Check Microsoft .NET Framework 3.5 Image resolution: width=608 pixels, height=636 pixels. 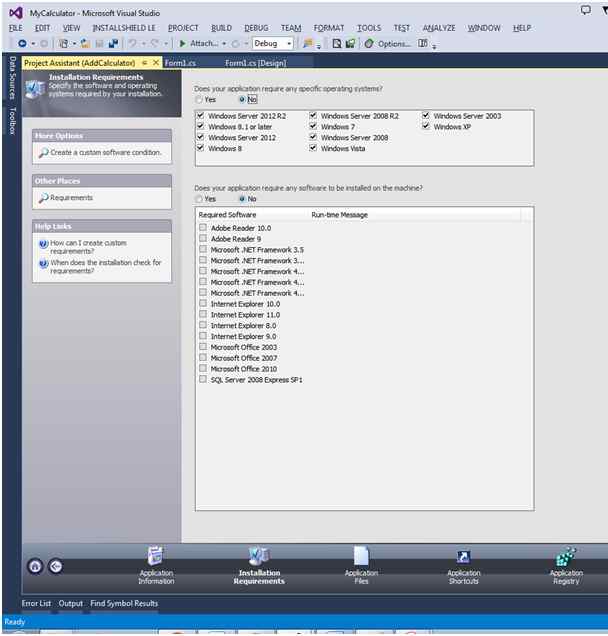pyautogui.click(x=203, y=249)
